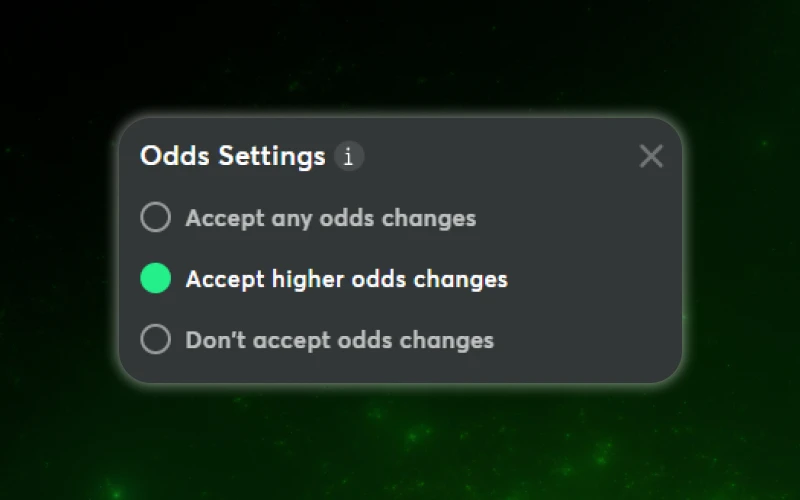The width and height of the screenshot is (800, 500).
Task: Select the 'Accept higher odds changes' radio button
Action: 156,279
